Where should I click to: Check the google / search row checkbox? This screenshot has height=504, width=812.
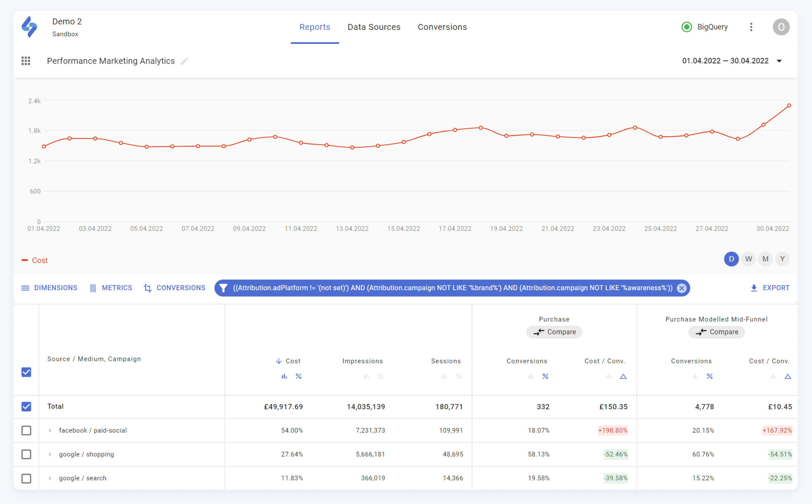pyautogui.click(x=26, y=478)
